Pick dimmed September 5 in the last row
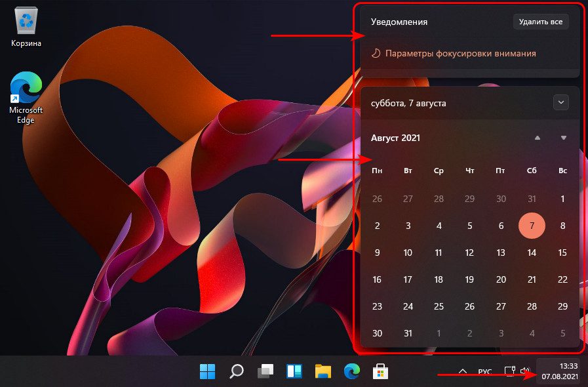Screen dimensions: 588x387 562,333
